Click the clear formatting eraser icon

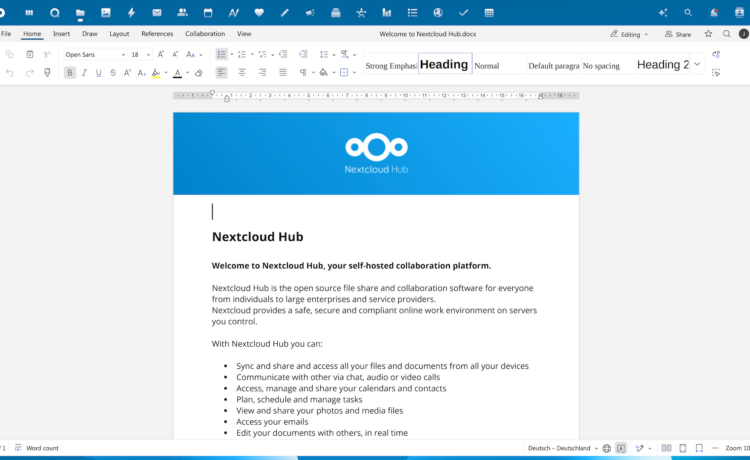pos(199,73)
